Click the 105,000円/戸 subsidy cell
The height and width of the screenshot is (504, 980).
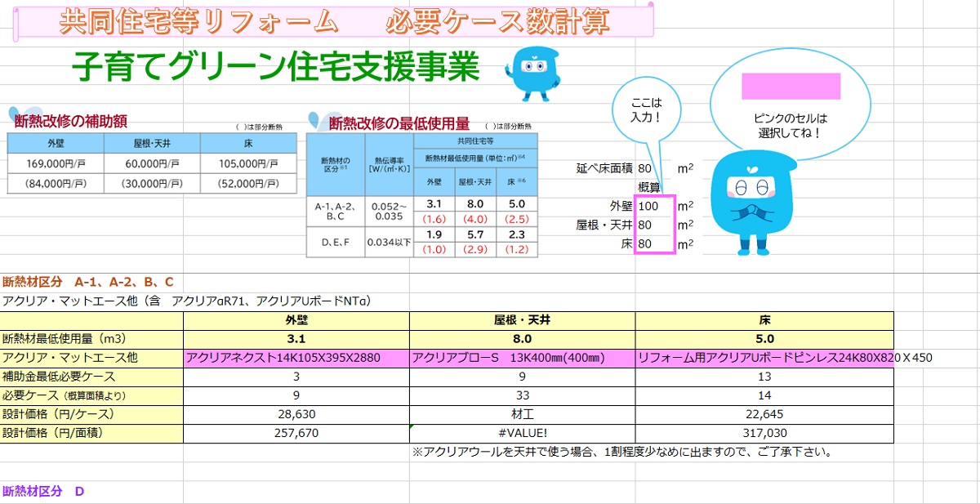[247, 163]
